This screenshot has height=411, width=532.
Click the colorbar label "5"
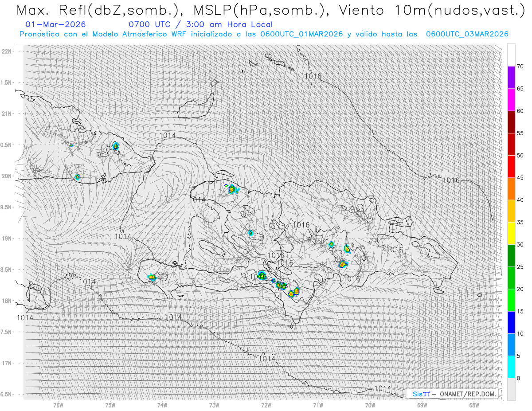click(519, 356)
